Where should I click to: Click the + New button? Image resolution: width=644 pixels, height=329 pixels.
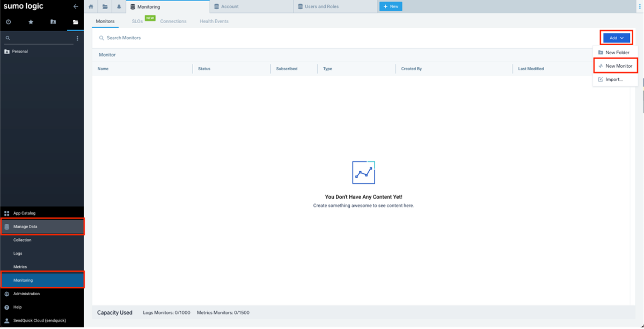pyautogui.click(x=391, y=6)
